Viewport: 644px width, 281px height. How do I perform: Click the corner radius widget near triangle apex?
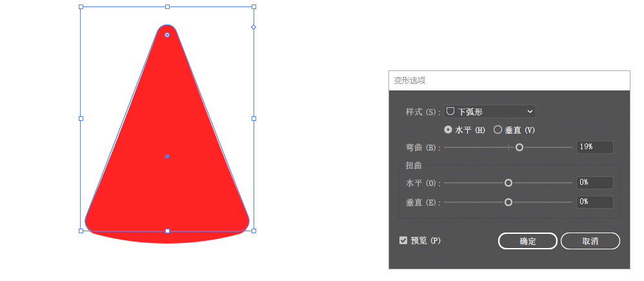[167, 35]
